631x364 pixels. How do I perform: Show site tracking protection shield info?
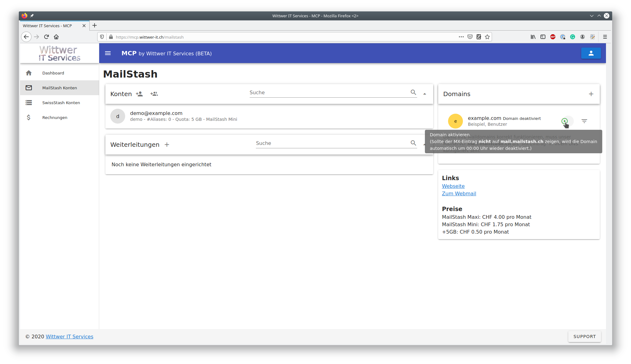pos(102,37)
